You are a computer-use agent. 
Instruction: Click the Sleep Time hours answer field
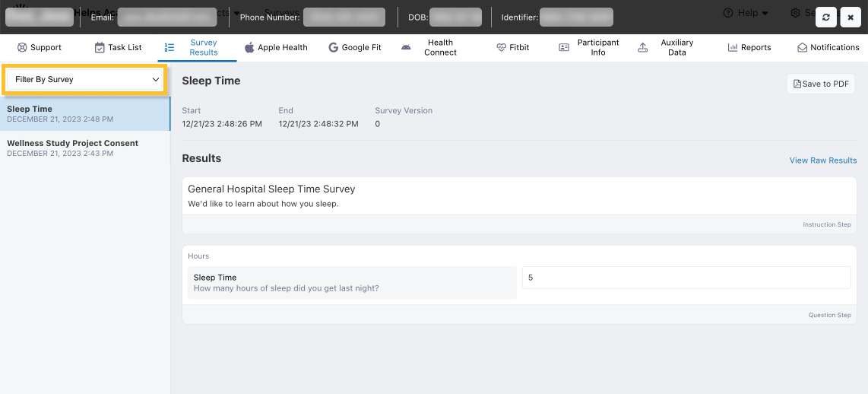686,278
